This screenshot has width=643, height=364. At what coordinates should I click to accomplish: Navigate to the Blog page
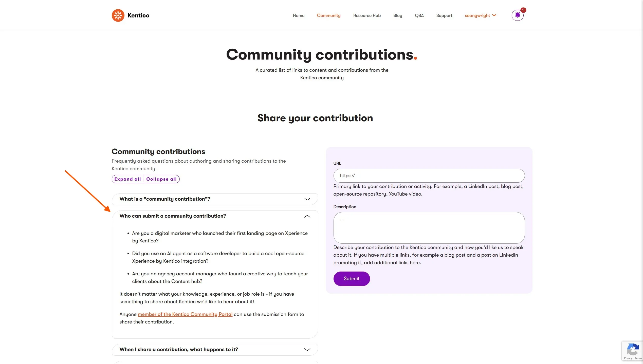pyautogui.click(x=398, y=15)
